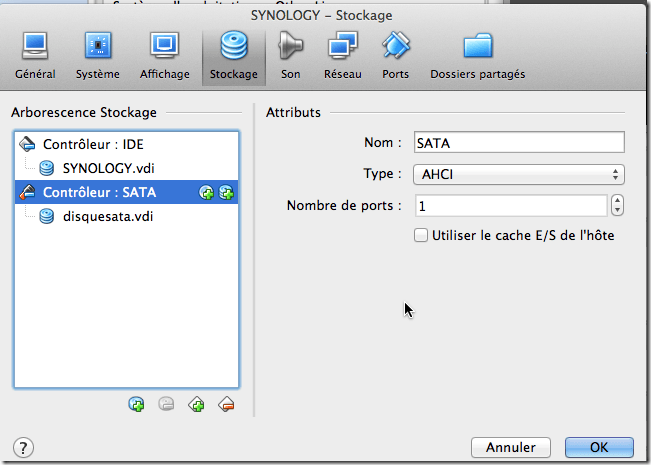Click the IDE controller icon
This screenshot has width=651, height=465.
pos(27,144)
